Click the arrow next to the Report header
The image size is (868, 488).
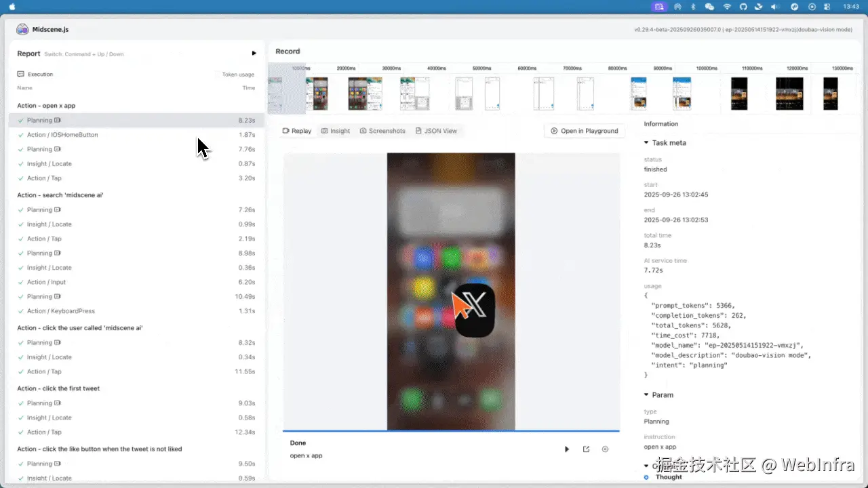[x=254, y=53]
